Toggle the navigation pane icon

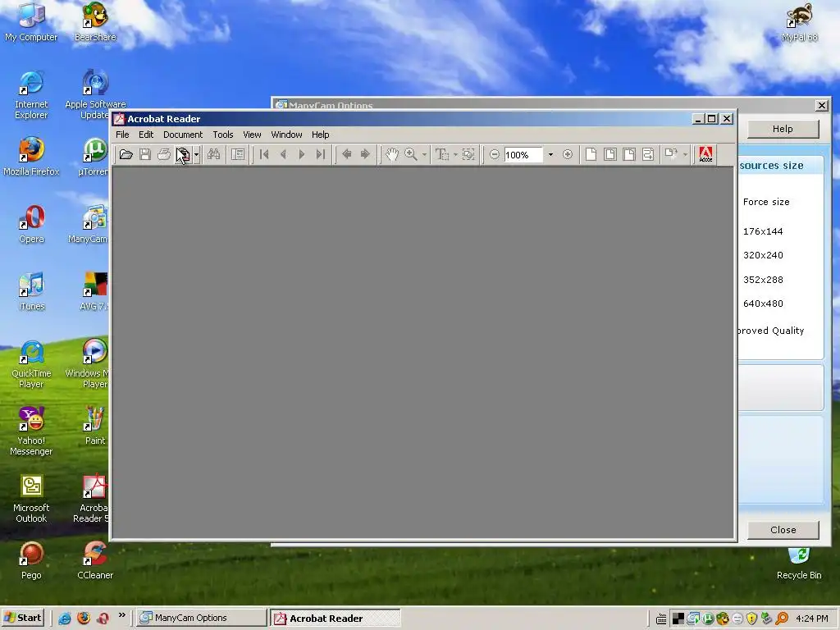(x=238, y=155)
